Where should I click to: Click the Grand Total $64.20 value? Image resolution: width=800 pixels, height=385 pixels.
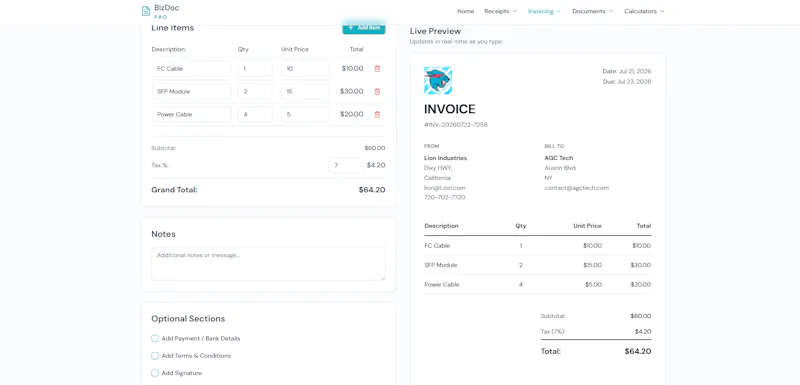[x=372, y=190]
